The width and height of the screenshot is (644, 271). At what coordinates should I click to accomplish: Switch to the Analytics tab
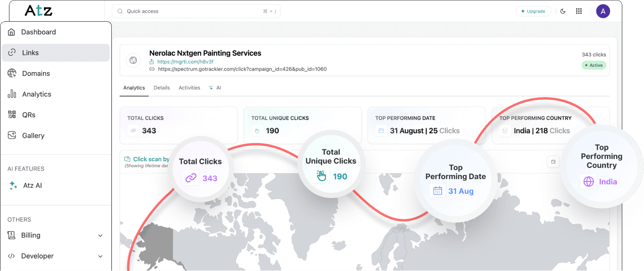pos(134,88)
